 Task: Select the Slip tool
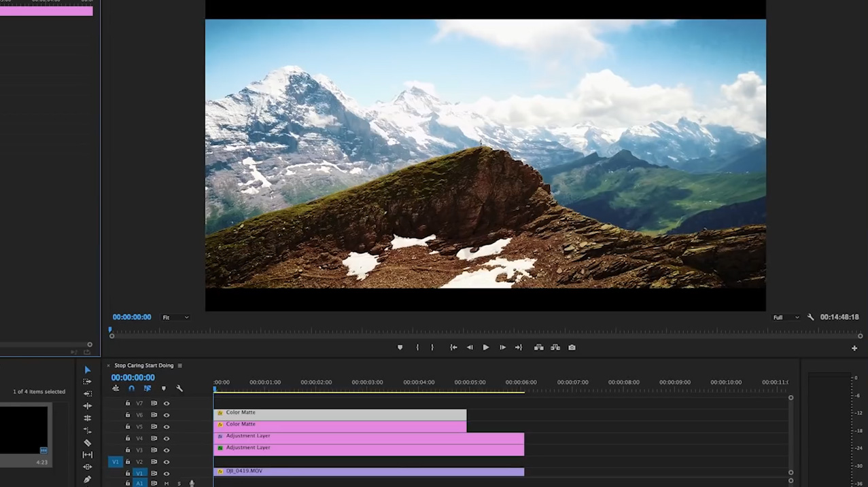(87, 454)
